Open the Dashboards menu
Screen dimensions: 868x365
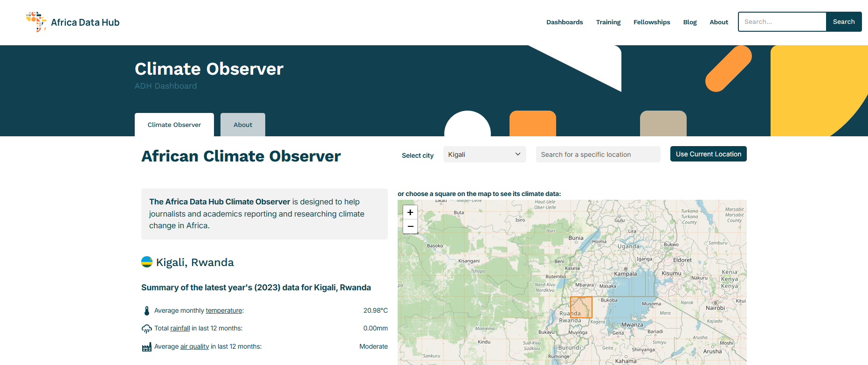click(x=565, y=22)
